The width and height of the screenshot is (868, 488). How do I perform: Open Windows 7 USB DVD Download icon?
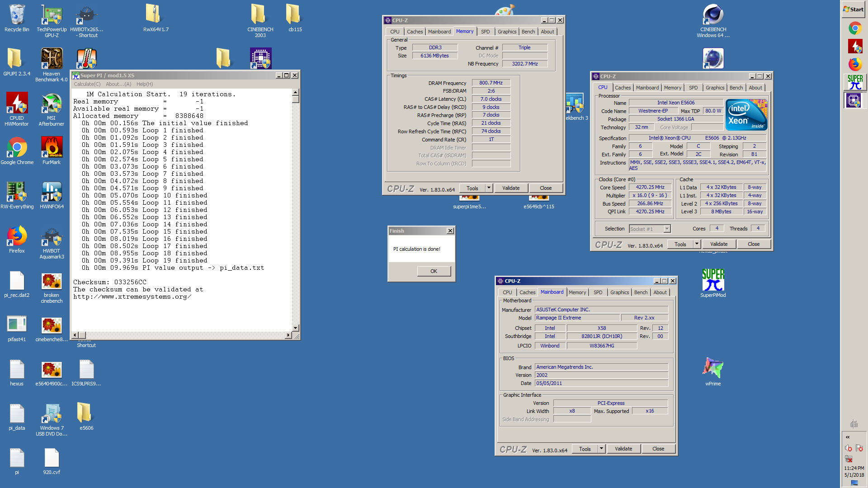(x=52, y=419)
